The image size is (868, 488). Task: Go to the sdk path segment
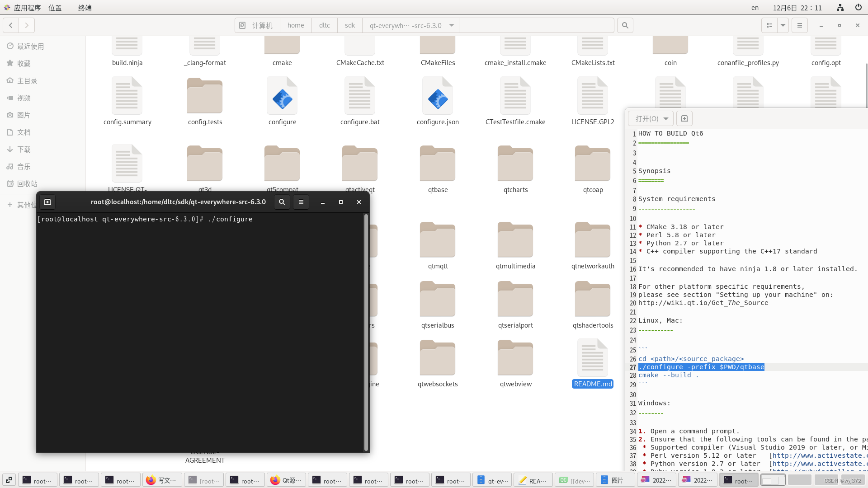349,25
